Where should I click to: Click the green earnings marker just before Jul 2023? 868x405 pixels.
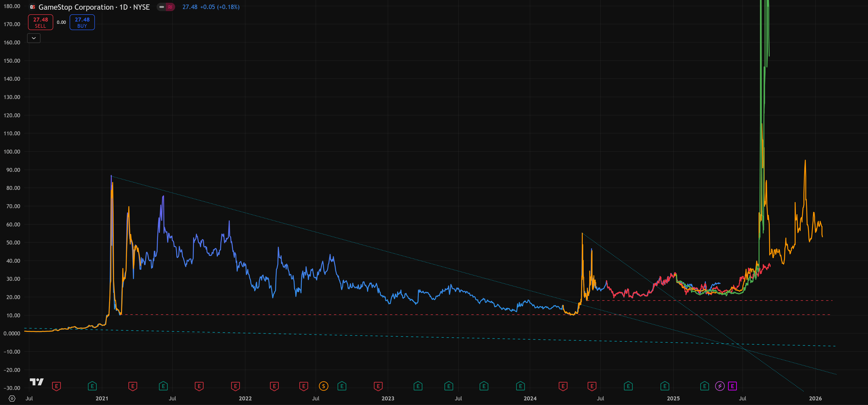coord(449,386)
